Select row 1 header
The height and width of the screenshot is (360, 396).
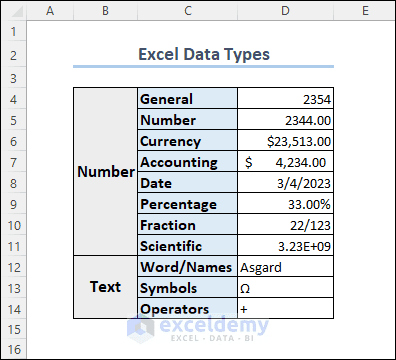13,32
